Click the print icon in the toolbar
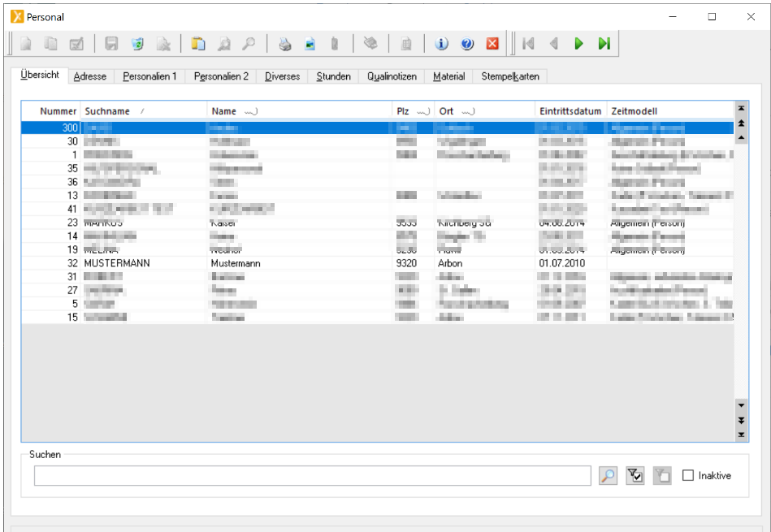Screen dimensions: 771x532 point(284,44)
